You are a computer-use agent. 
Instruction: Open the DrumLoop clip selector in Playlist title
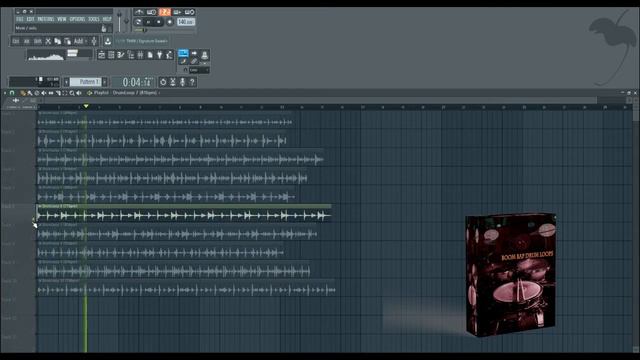click(x=136, y=93)
